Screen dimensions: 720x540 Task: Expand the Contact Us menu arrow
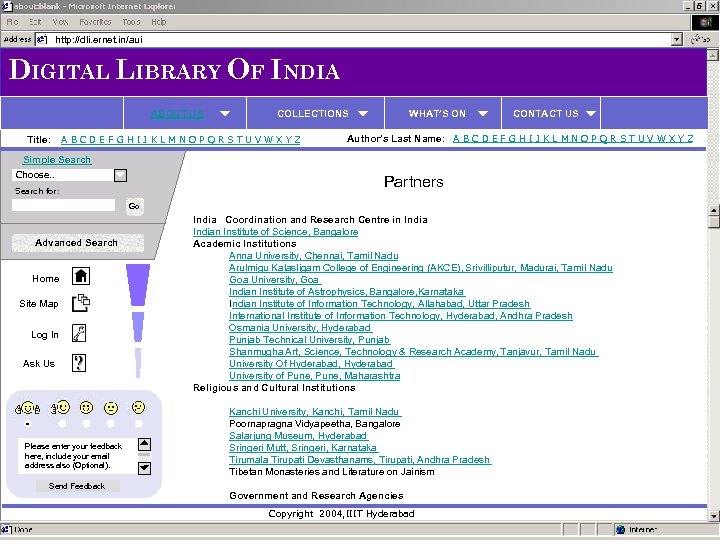(591, 113)
